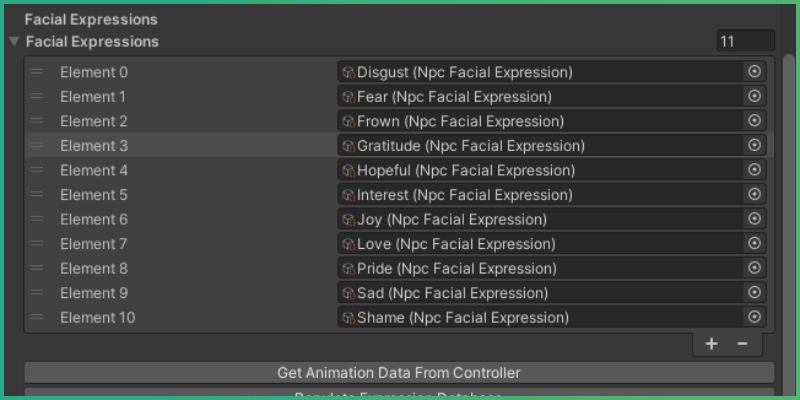Click the object picker beside Shame field
Viewport: 800px width, 400px height.
pyautogui.click(x=754, y=317)
